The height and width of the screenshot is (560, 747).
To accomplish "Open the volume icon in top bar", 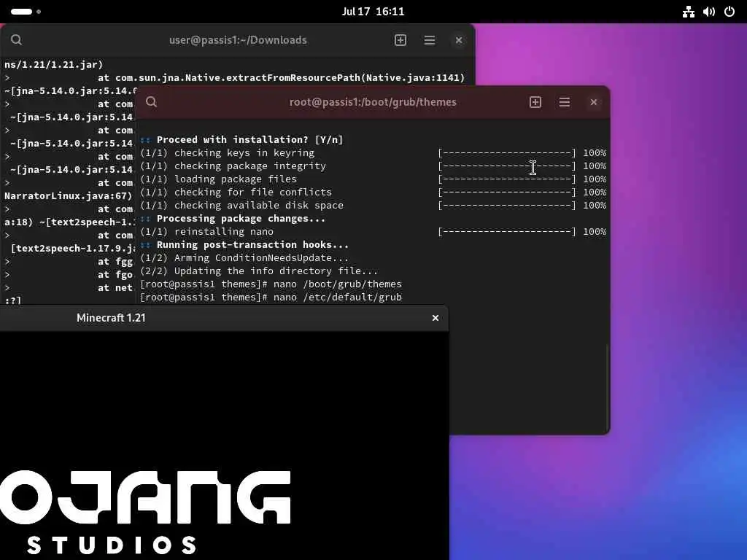I will (x=709, y=12).
